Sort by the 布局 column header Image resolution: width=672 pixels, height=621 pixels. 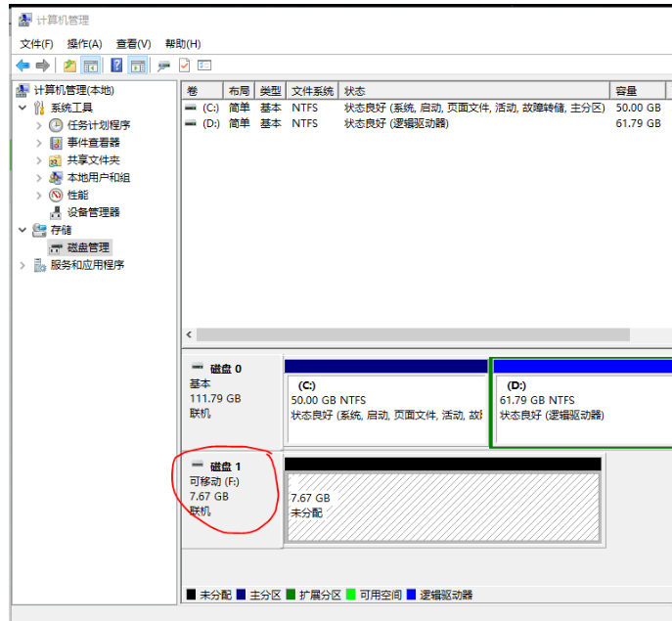(x=239, y=91)
